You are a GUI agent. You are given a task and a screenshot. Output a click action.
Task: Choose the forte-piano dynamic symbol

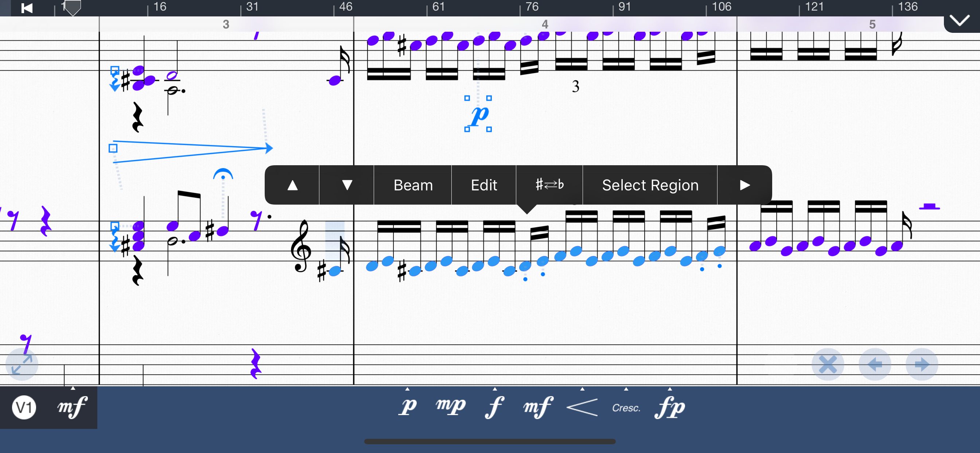(x=670, y=407)
